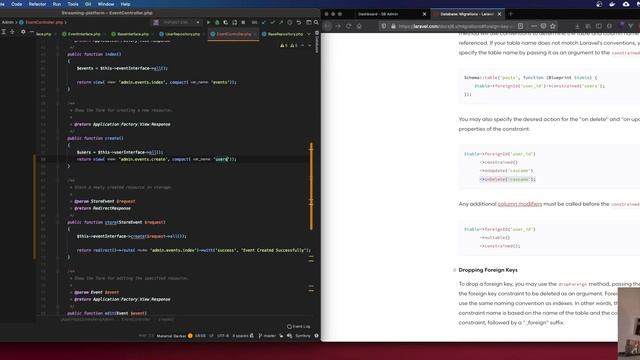Screen dimensions: 640x360
Task: Go forward in the browser window
Action: click(338, 26)
